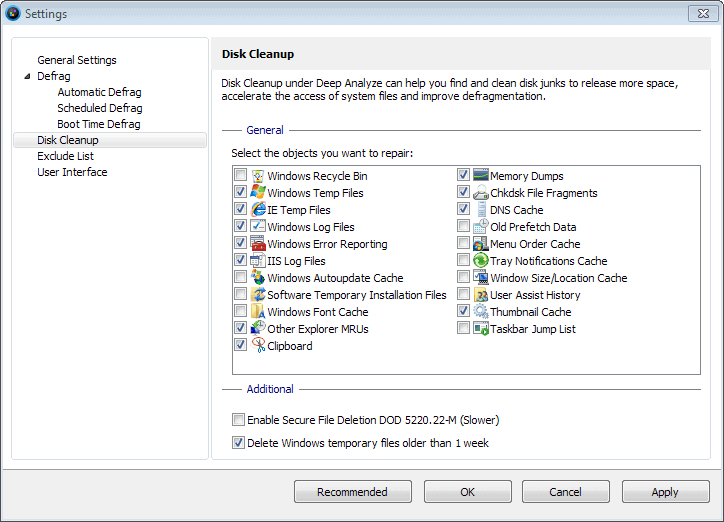Image resolution: width=724 pixels, height=522 pixels.
Task: Click the Windows Error Reporting toolbox icon
Action: pos(258,244)
